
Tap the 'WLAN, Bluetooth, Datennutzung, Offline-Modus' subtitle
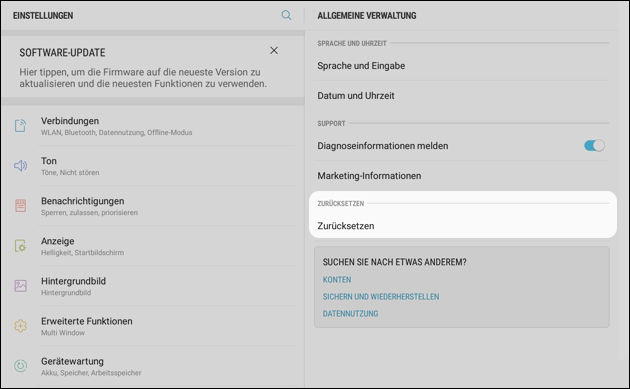point(117,133)
